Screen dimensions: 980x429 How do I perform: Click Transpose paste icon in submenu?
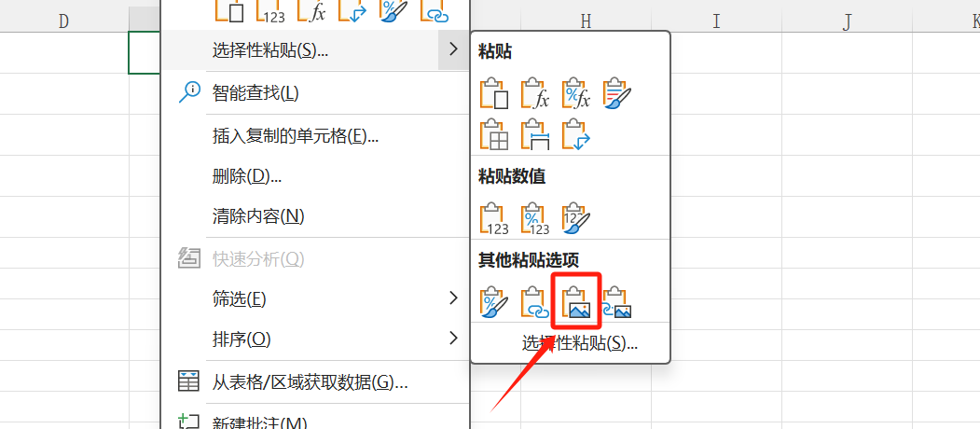tap(576, 134)
